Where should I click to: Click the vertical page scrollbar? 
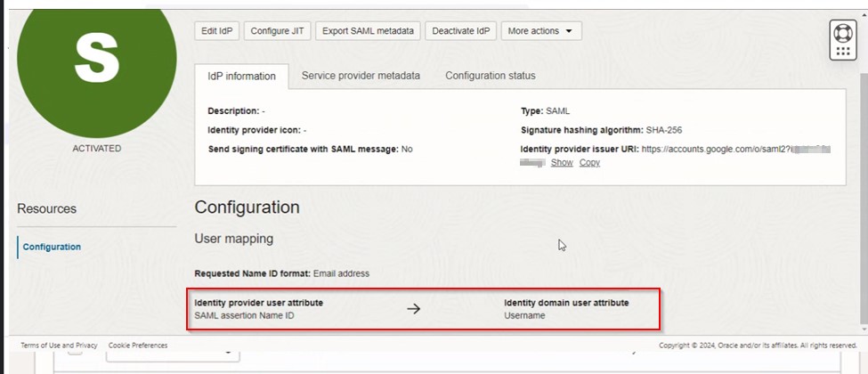864,178
